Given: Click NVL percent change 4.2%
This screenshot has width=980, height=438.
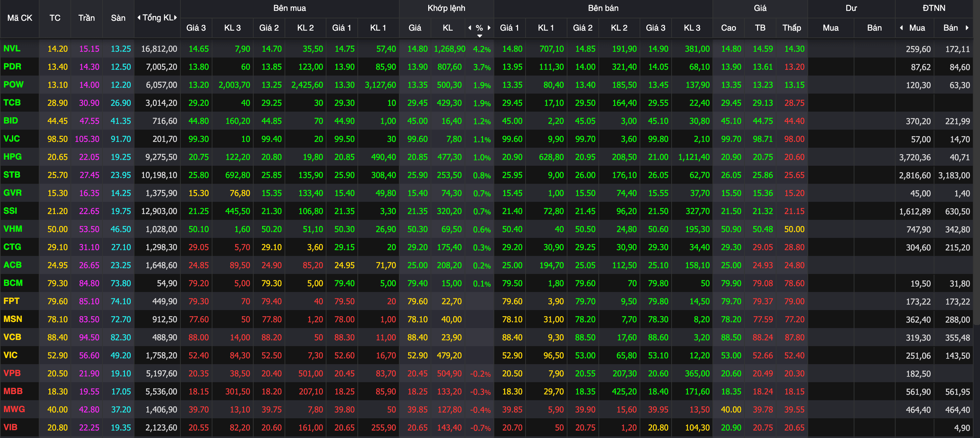Looking at the screenshot, I should pos(482,49).
